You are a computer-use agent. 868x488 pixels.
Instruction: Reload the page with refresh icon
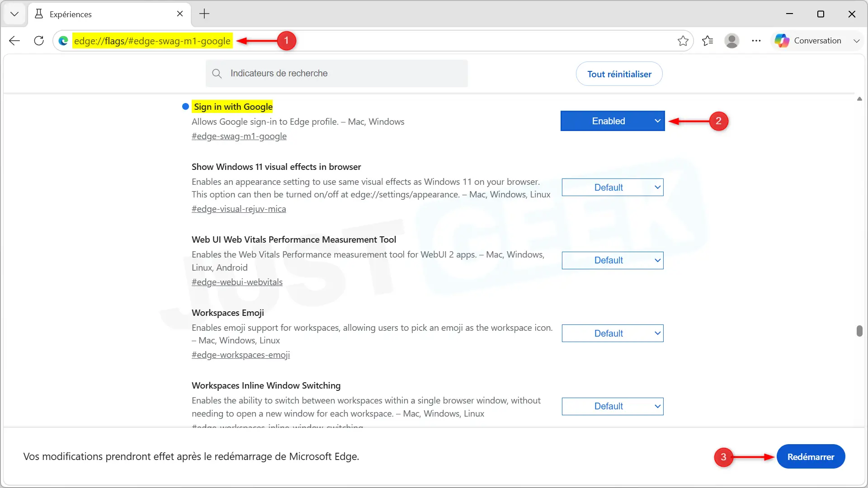coord(39,41)
